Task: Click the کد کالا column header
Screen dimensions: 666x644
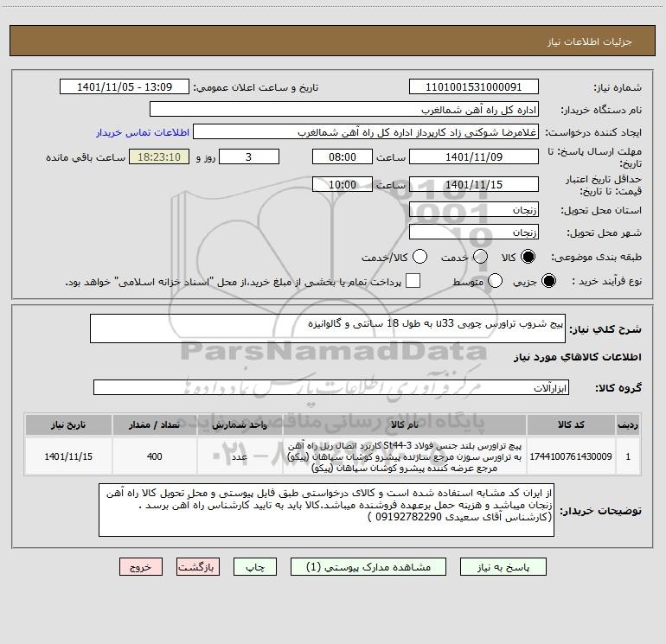Action: (x=571, y=424)
